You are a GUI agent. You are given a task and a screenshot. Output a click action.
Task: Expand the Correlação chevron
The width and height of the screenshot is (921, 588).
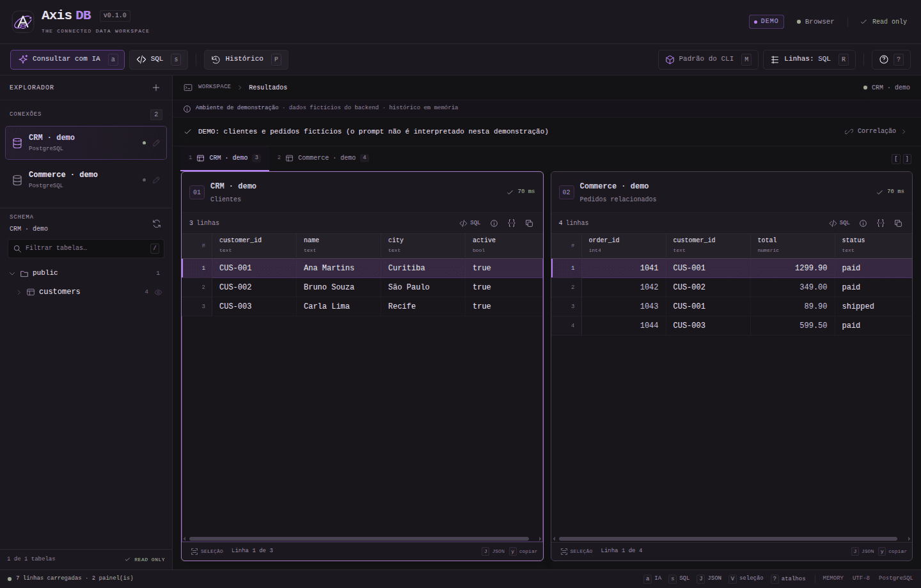904,132
